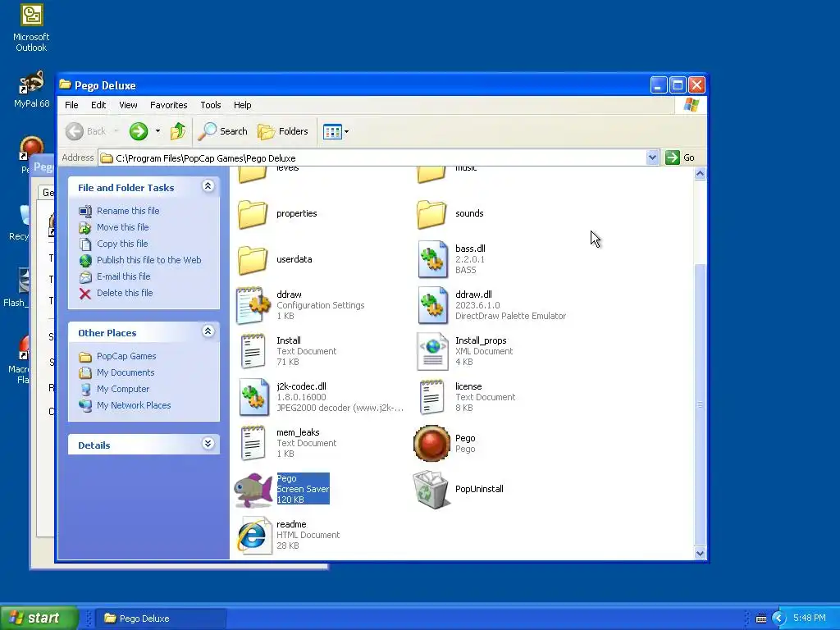
Task: Click Copy this file link
Action: 122,244
